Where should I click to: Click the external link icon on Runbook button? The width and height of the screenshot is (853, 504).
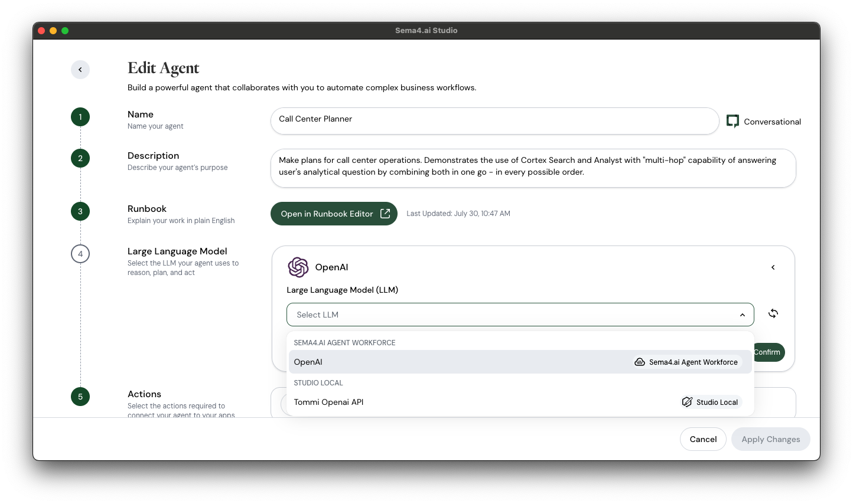[385, 214]
